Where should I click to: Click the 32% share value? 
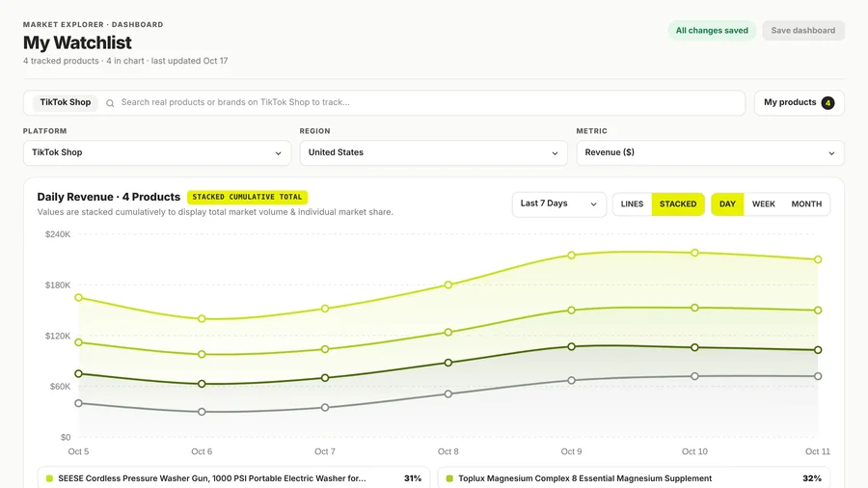tap(812, 478)
